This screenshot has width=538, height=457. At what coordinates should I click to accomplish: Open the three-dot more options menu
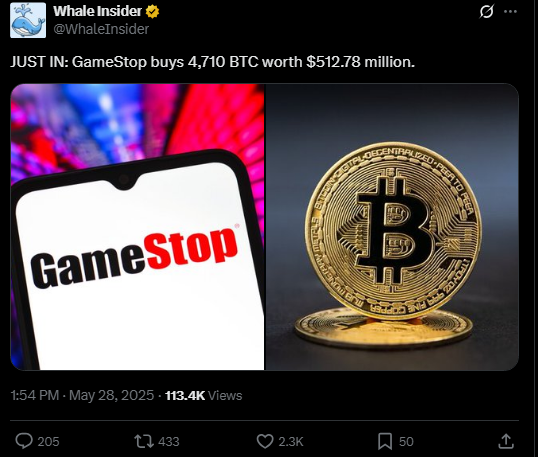point(510,11)
